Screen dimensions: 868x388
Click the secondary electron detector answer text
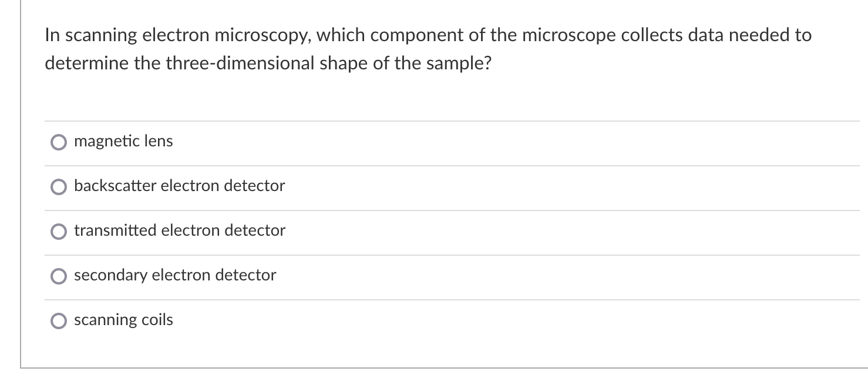(x=174, y=275)
